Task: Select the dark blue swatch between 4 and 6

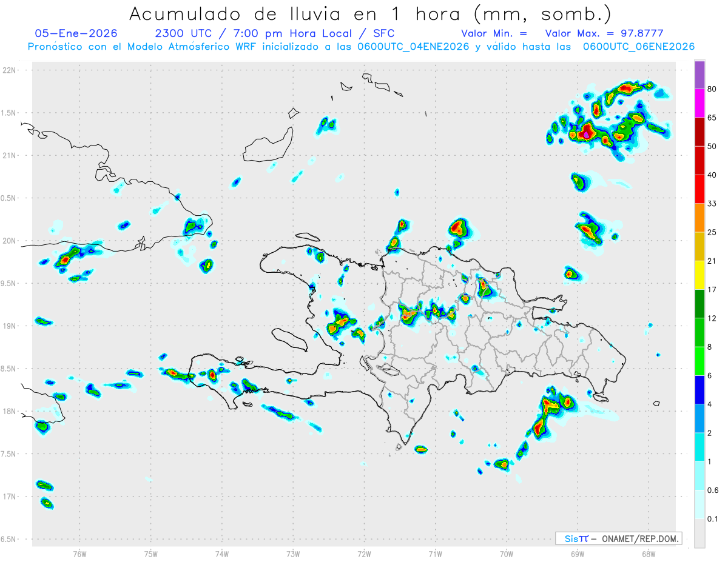Action: (x=699, y=390)
